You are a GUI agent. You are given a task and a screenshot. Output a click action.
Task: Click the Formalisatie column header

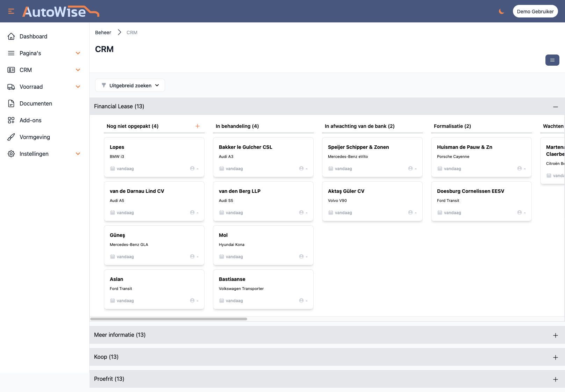[452, 126]
